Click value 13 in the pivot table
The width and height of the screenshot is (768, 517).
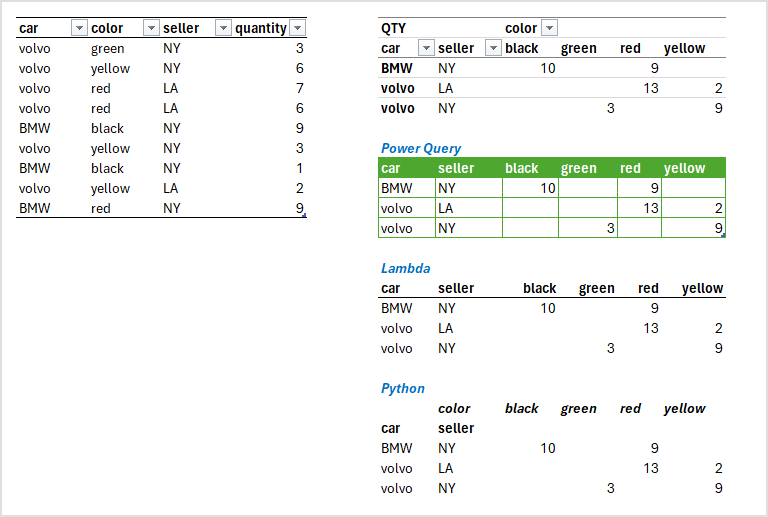point(650,88)
